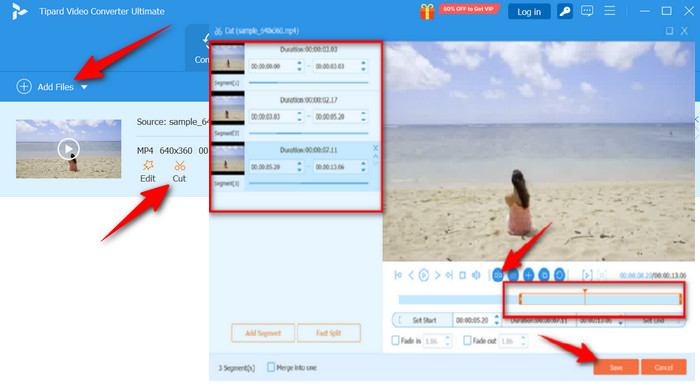
Task: Expand the Add Files dropdown arrow
Action: tap(84, 87)
